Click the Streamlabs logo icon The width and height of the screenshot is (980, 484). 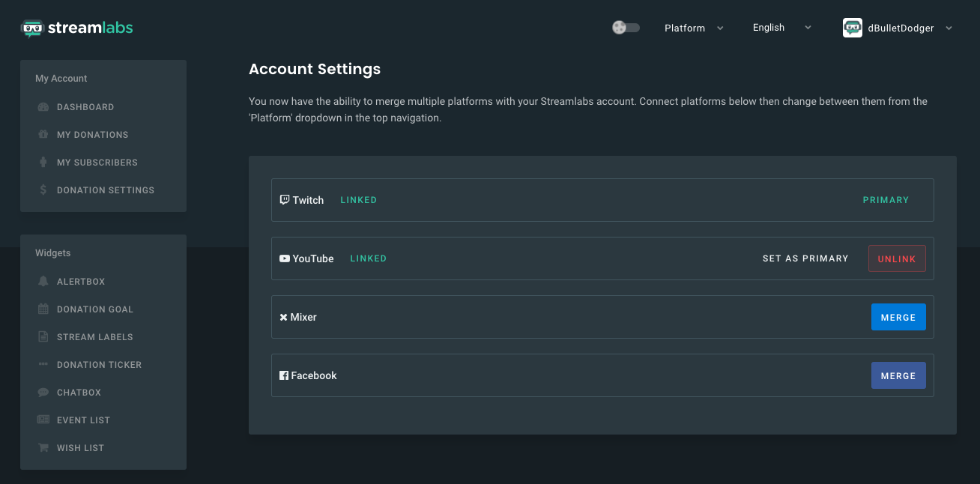click(32, 28)
